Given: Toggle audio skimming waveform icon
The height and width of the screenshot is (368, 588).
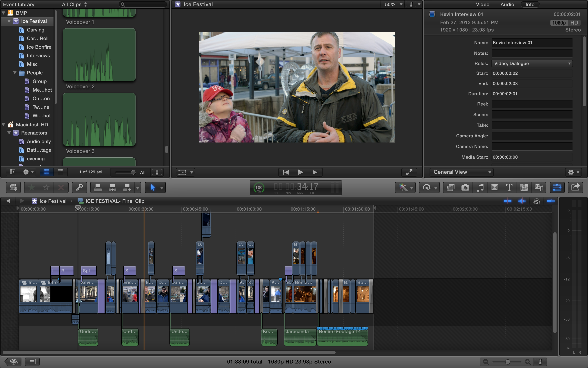Looking at the screenshot, I should tap(522, 201).
